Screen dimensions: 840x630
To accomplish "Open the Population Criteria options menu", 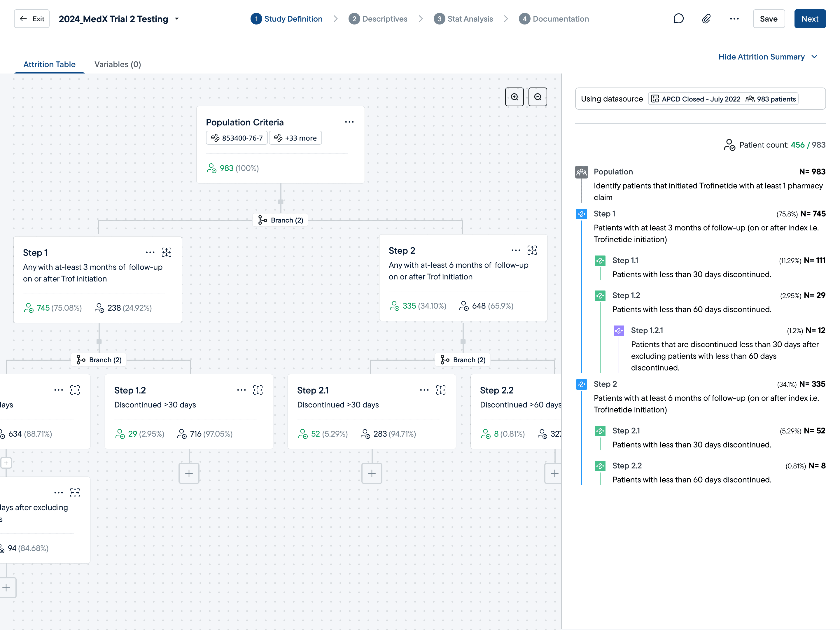I will (349, 122).
